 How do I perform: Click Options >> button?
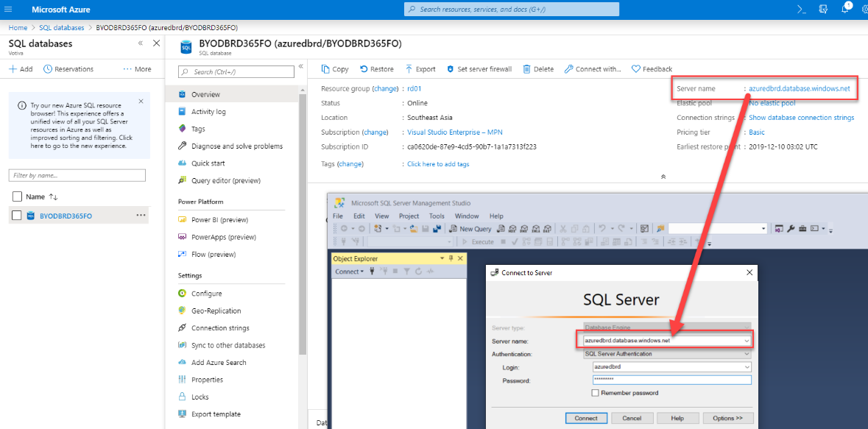(x=728, y=418)
